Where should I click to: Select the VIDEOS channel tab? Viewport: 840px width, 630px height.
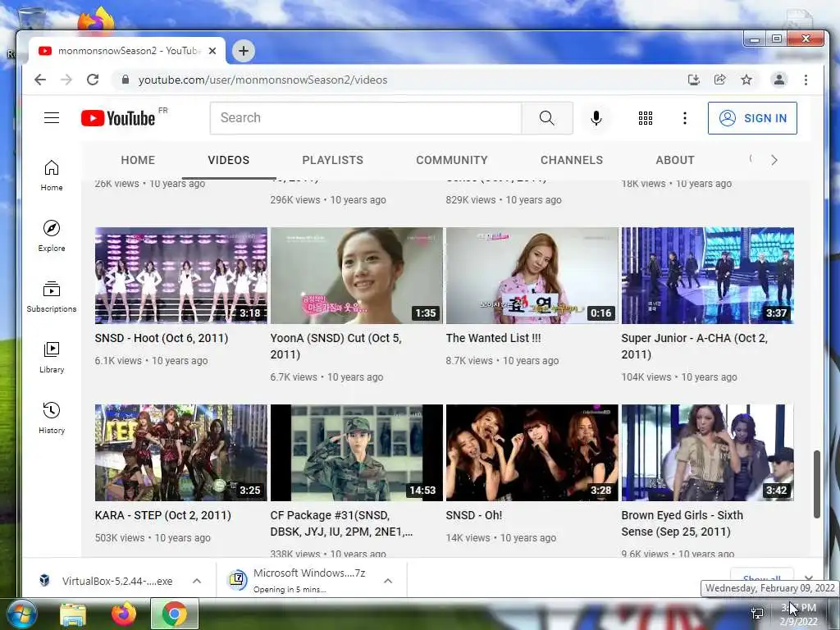(229, 160)
